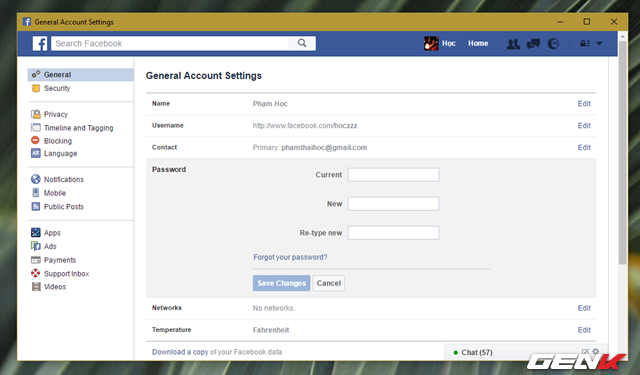Click Forgot your password link

290,257
